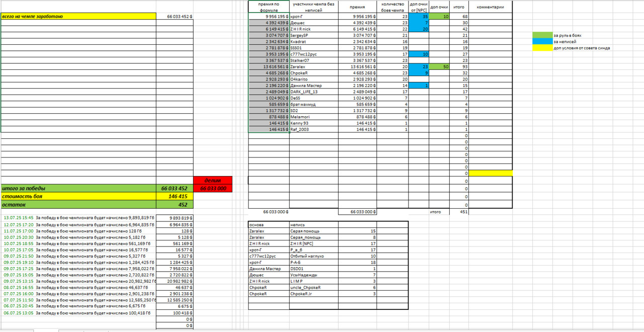Click the blue cell with 20 in Z H I R nick row
Image resolution: width=644 pixels, height=332 pixels.
(x=419, y=29)
